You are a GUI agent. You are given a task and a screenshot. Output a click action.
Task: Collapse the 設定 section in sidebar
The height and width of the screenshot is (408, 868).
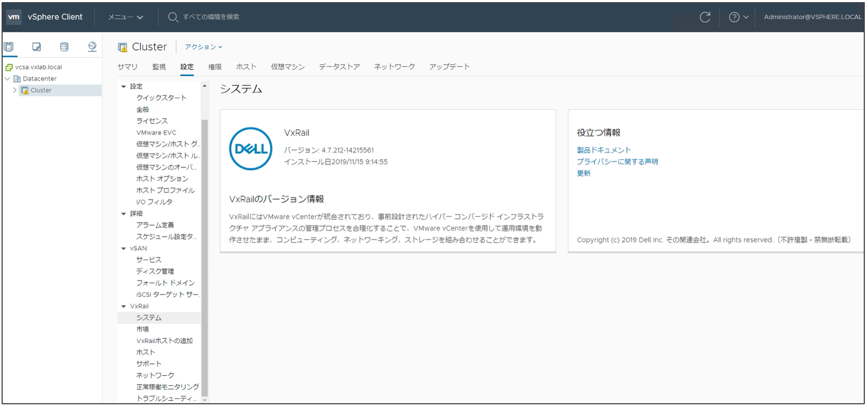[x=124, y=86]
